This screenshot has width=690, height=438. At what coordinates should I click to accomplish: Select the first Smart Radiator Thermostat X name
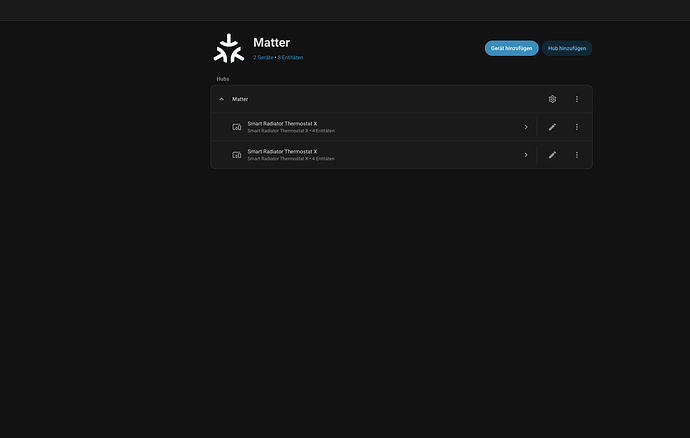coord(282,124)
